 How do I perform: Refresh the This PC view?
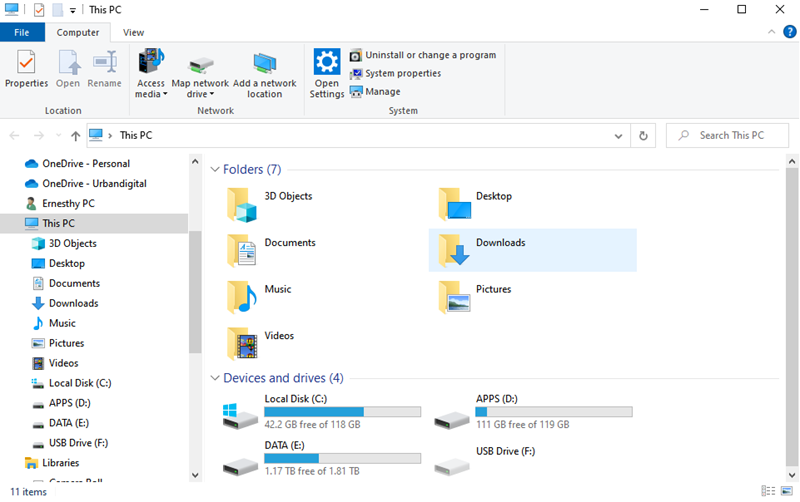tap(644, 136)
